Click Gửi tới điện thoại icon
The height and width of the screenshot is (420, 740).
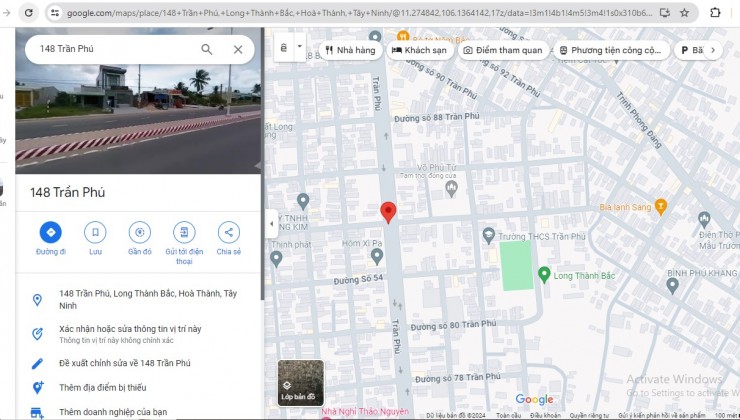click(x=184, y=232)
